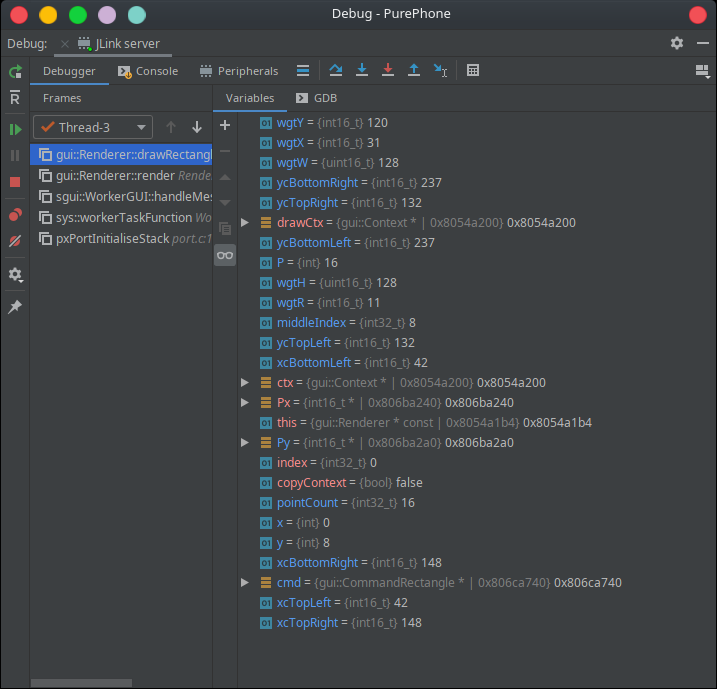Click the Step Out icon

click(x=414, y=71)
